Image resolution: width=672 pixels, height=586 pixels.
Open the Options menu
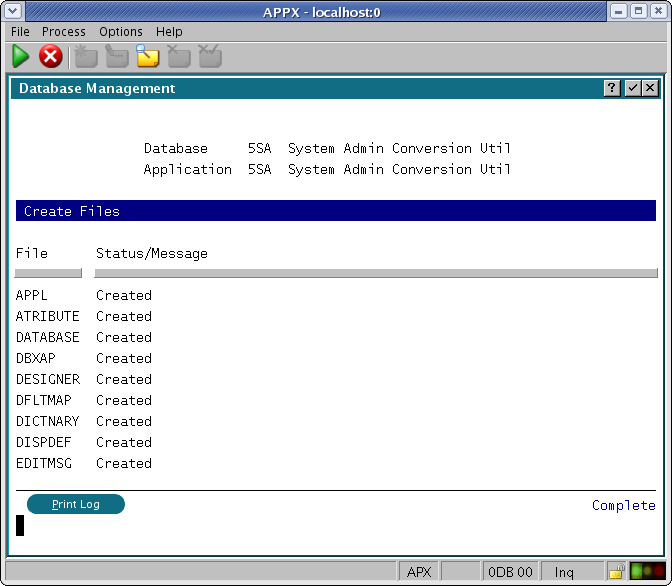(x=120, y=32)
